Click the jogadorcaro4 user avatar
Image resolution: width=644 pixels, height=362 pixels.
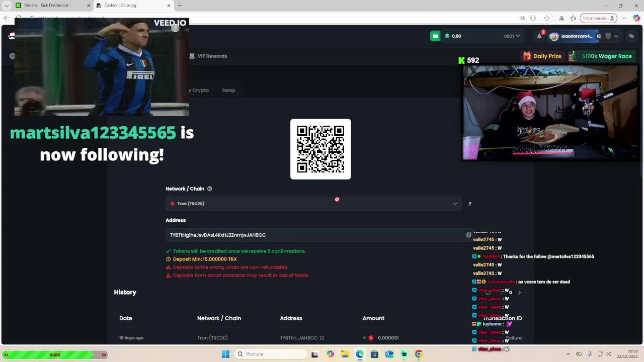(x=554, y=36)
